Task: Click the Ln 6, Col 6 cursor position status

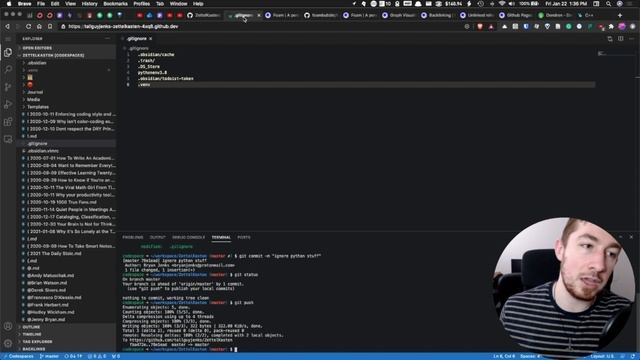Action: pyautogui.click(x=504, y=356)
